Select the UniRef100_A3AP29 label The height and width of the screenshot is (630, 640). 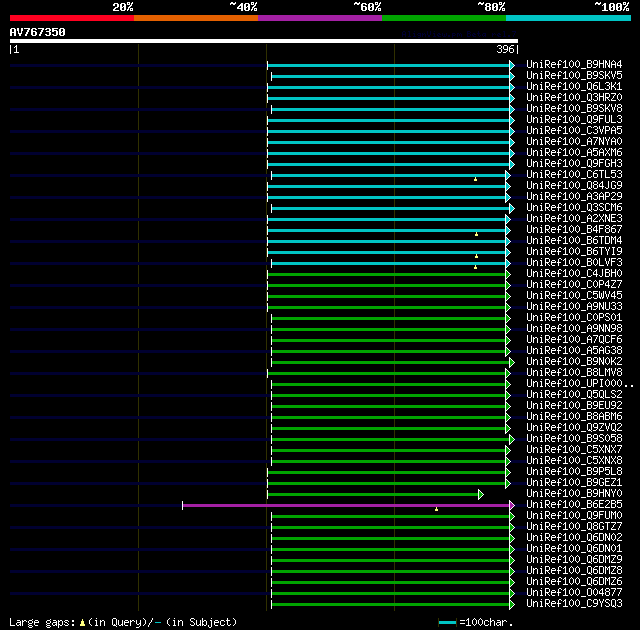574,197
